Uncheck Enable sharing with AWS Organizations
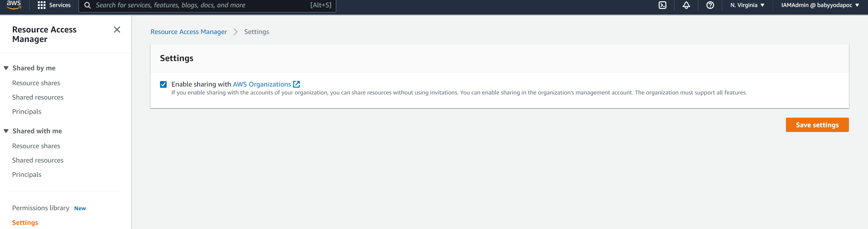Viewport: 868px width, 229px height. [163, 84]
